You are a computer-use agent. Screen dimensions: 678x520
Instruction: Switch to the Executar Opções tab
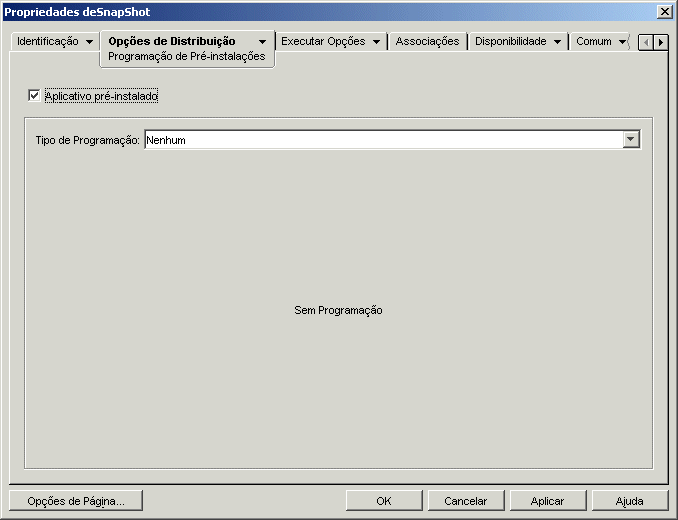coord(323,41)
